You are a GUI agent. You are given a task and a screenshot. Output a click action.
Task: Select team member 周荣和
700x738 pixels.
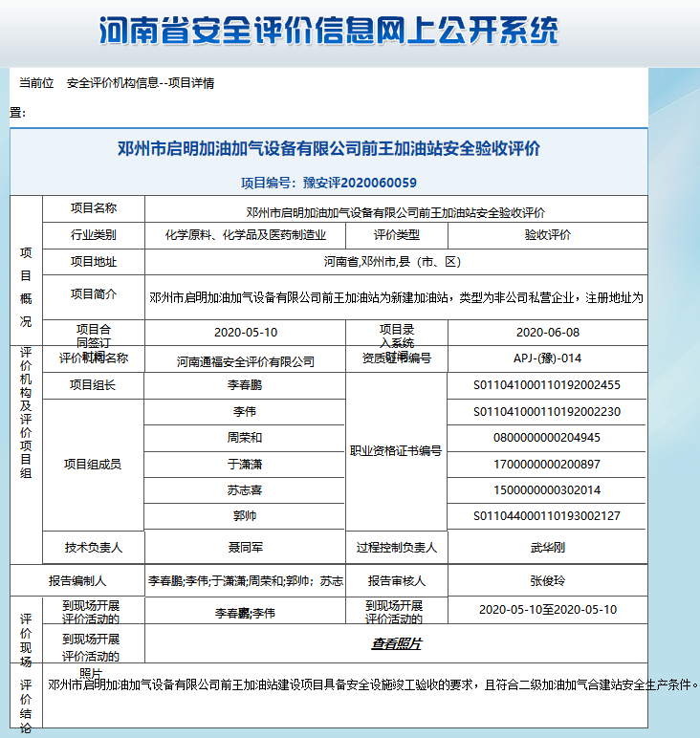(x=245, y=438)
